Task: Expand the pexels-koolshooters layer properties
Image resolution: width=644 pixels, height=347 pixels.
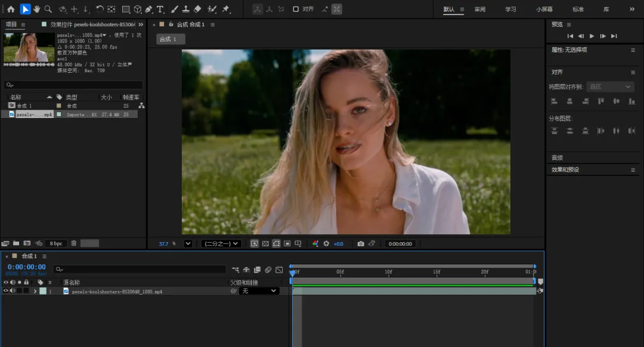Action: [x=35, y=291]
